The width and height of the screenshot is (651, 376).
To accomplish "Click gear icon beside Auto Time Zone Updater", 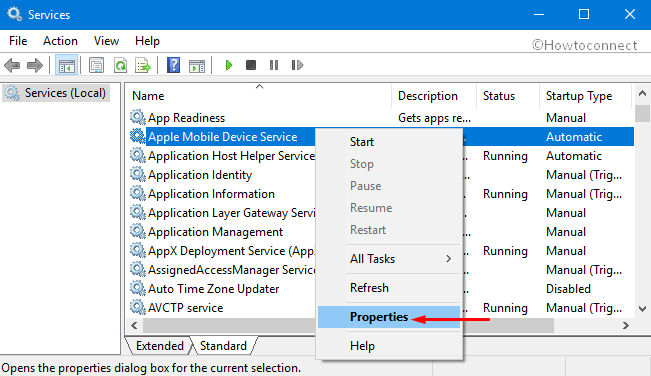I will 137,288.
